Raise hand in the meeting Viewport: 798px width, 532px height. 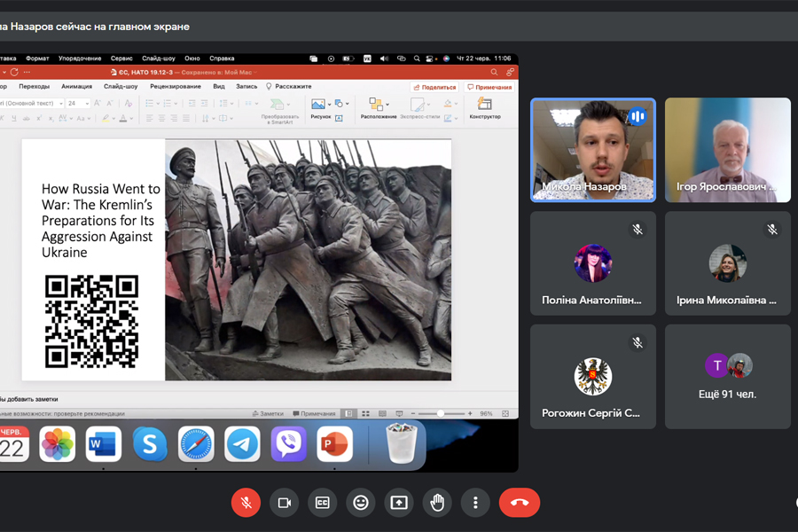pos(437,503)
